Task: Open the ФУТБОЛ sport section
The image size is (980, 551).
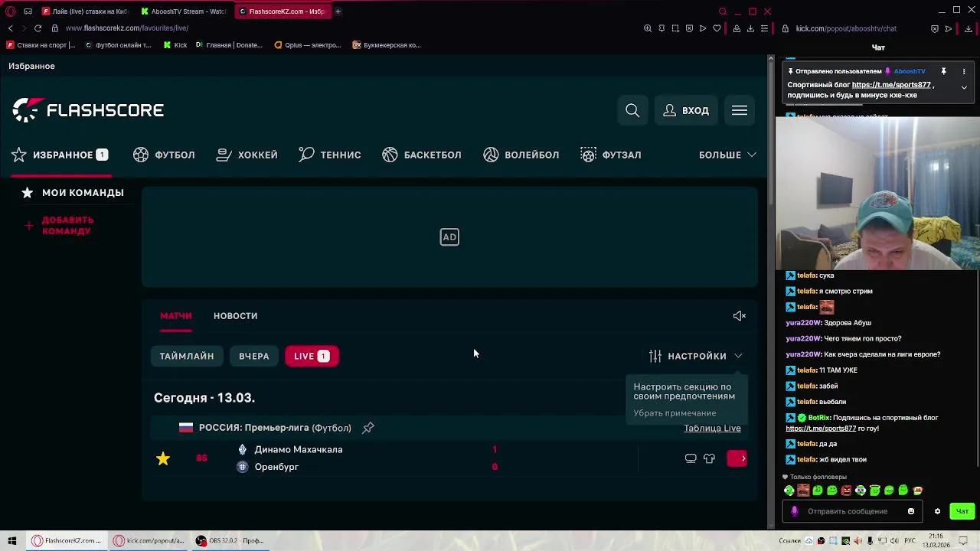Action: click(165, 155)
